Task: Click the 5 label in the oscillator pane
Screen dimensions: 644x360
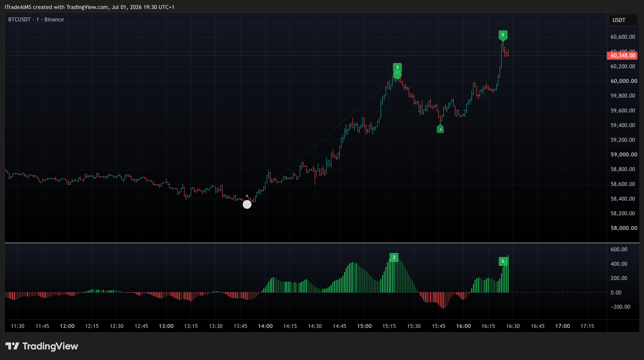Action: coord(503,261)
